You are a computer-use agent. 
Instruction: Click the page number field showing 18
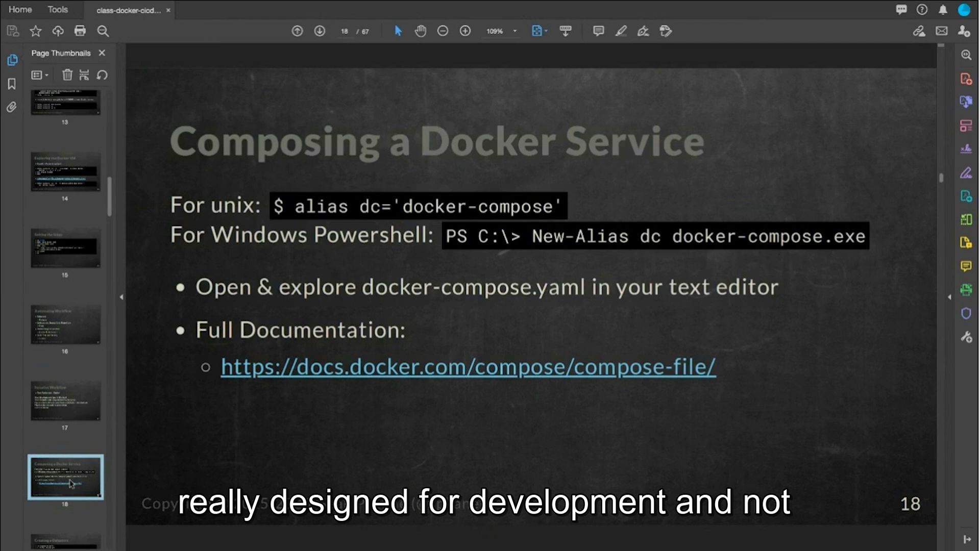point(345,31)
